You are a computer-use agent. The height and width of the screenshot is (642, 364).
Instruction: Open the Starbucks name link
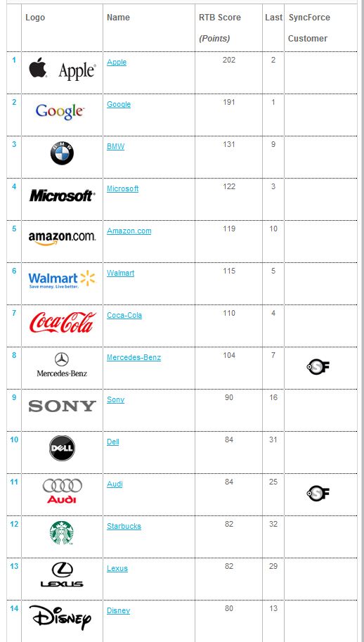pyautogui.click(x=124, y=526)
